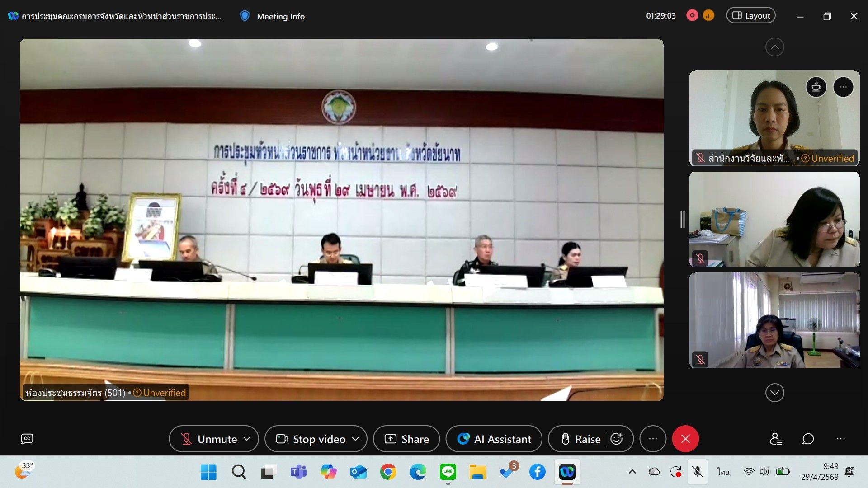Screen dimensions: 868x488
Task: Open the Layout menu
Action: (x=750, y=16)
